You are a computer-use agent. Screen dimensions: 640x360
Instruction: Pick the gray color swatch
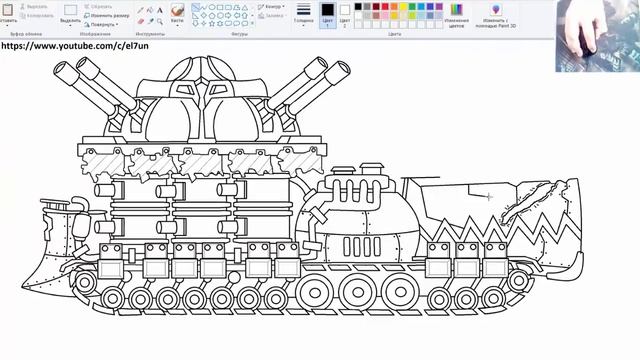(x=367, y=7)
